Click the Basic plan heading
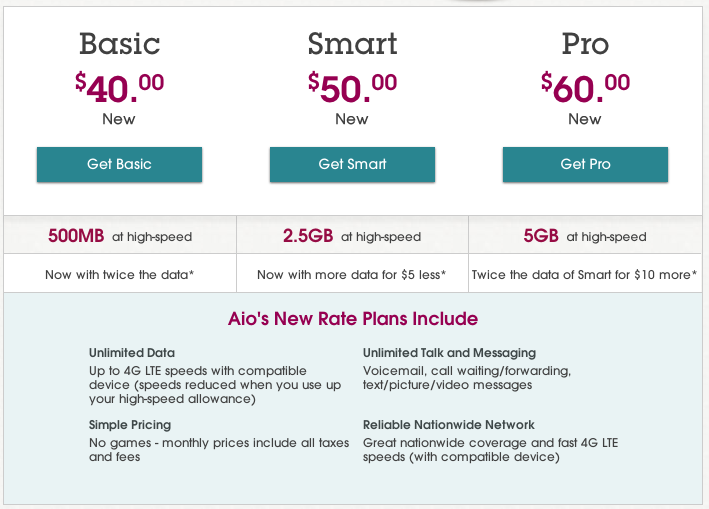This screenshot has width=709, height=509. pos(119,44)
